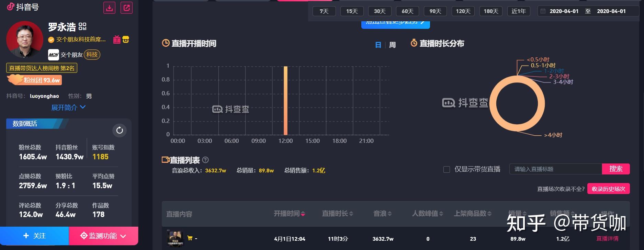This screenshot has height=250, width=644.
Task: Click 粉丝总数 value 1605.4w
Action: click(x=33, y=157)
